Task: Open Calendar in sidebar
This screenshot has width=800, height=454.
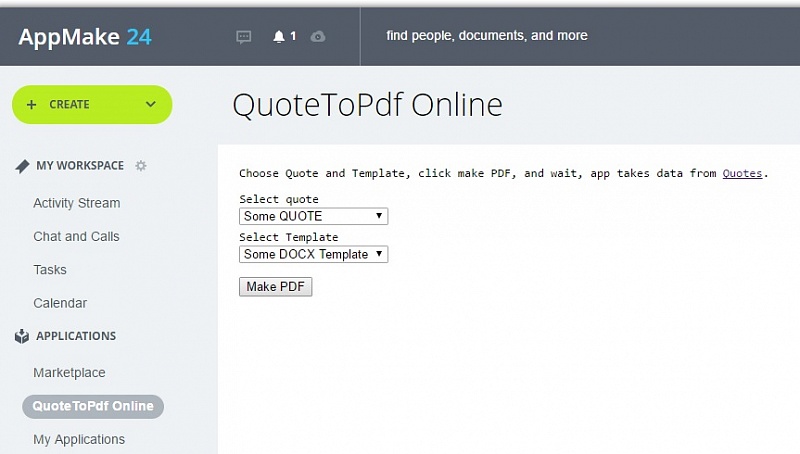Action: point(60,303)
